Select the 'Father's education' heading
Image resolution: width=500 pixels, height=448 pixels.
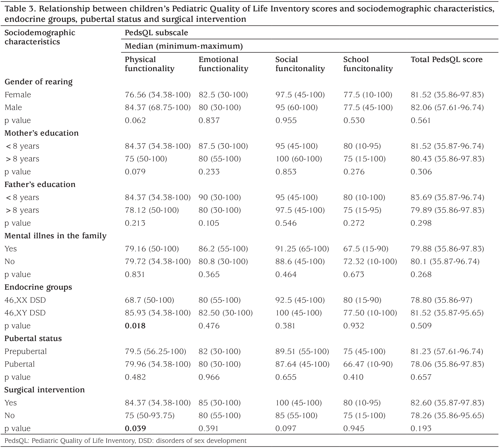(40, 184)
